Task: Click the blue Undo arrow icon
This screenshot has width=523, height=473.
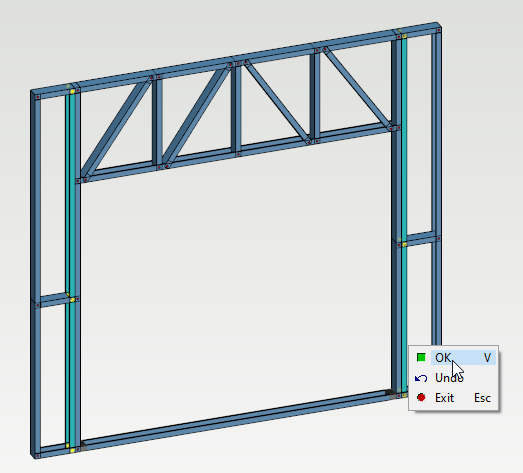Action: point(421,378)
